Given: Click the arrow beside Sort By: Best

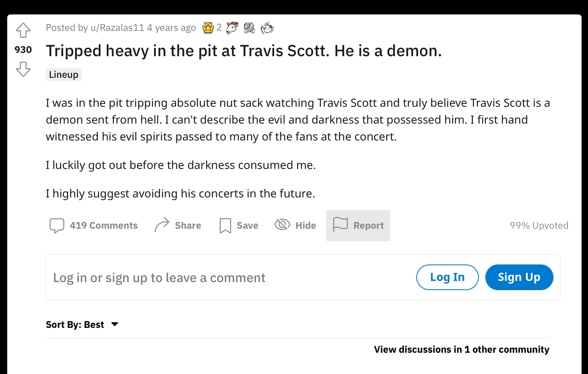Looking at the screenshot, I should 115,324.
